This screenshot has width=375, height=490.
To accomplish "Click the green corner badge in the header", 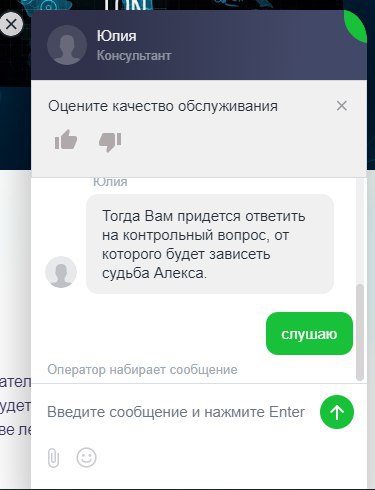I will tap(357, 26).
